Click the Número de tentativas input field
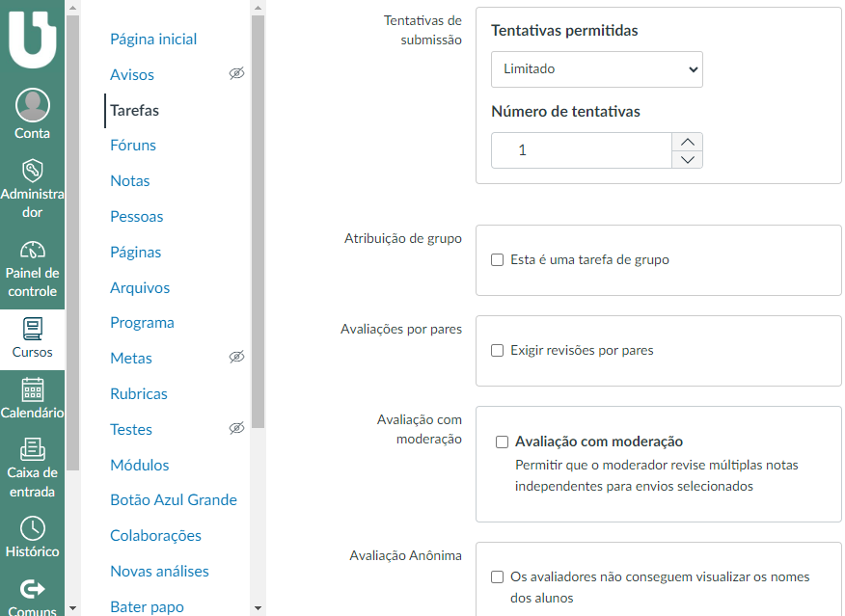The width and height of the screenshot is (845, 616). 581,150
